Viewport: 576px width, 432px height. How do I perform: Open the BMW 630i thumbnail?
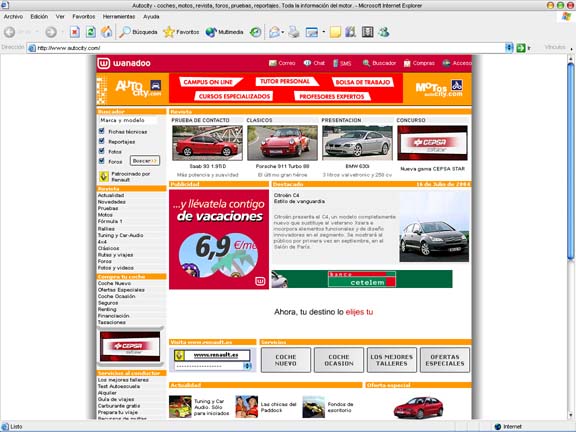point(357,143)
